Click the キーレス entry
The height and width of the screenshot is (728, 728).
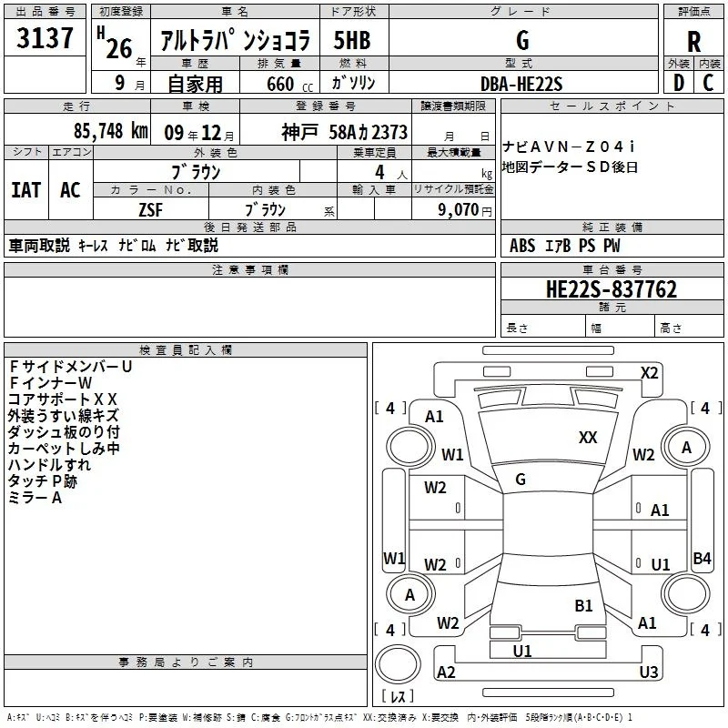click(93, 245)
